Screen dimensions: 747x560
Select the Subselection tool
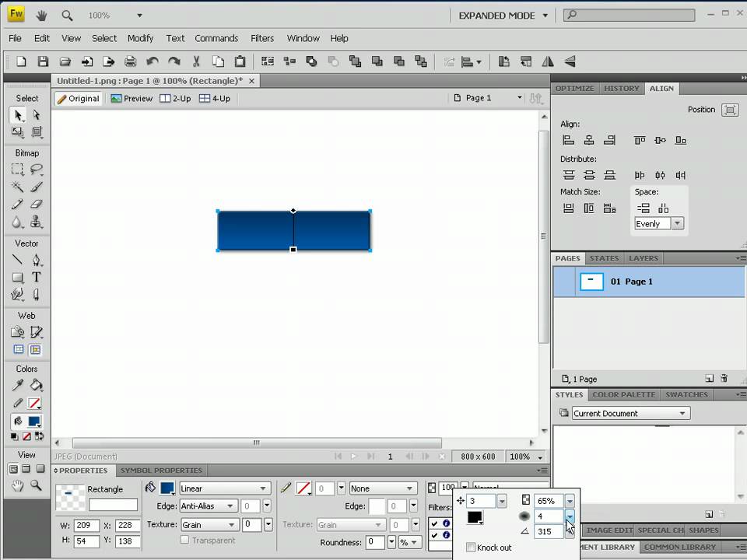tap(37, 115)
